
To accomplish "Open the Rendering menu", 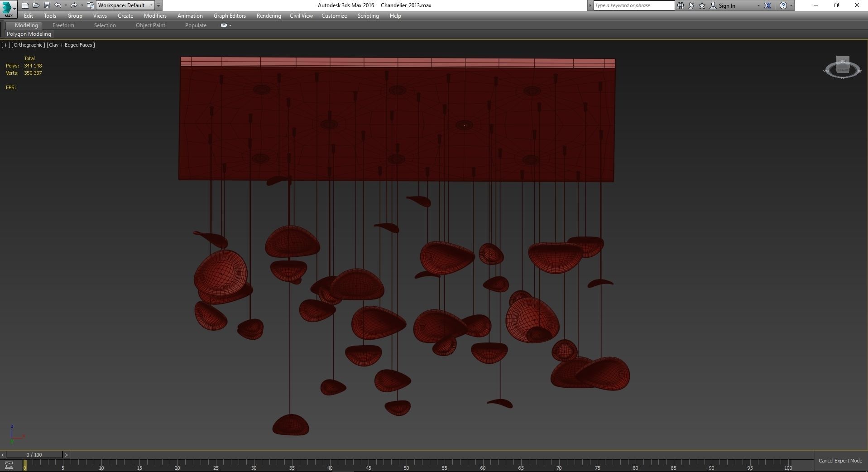I will (269, 16).
